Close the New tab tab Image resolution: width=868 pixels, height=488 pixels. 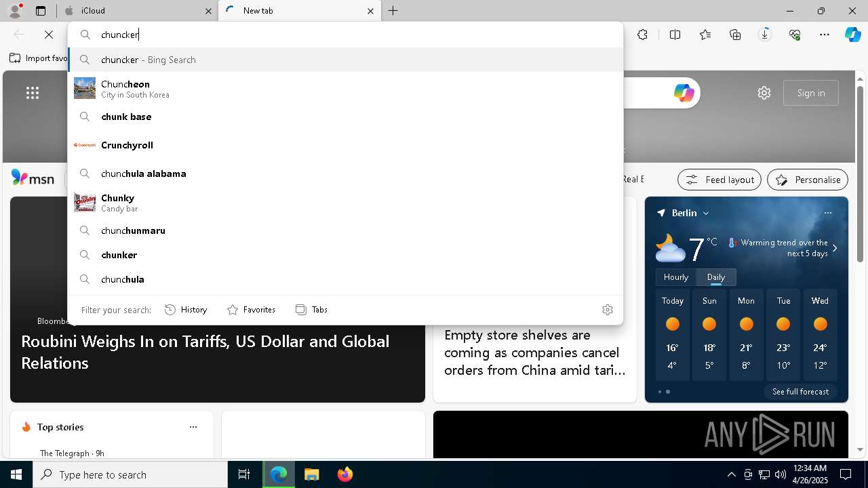[370, 11]
